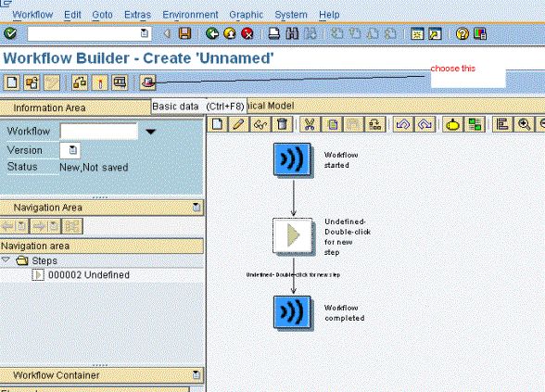The height and width of the screenshot is (392, 545).
Task: Open the command field history dropdown
Action: 145,33
